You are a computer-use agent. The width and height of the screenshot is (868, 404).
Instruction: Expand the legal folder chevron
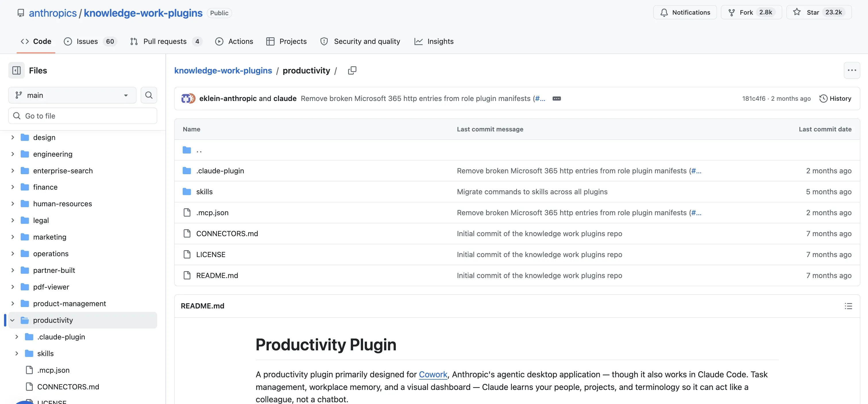(x=12, y=221)
